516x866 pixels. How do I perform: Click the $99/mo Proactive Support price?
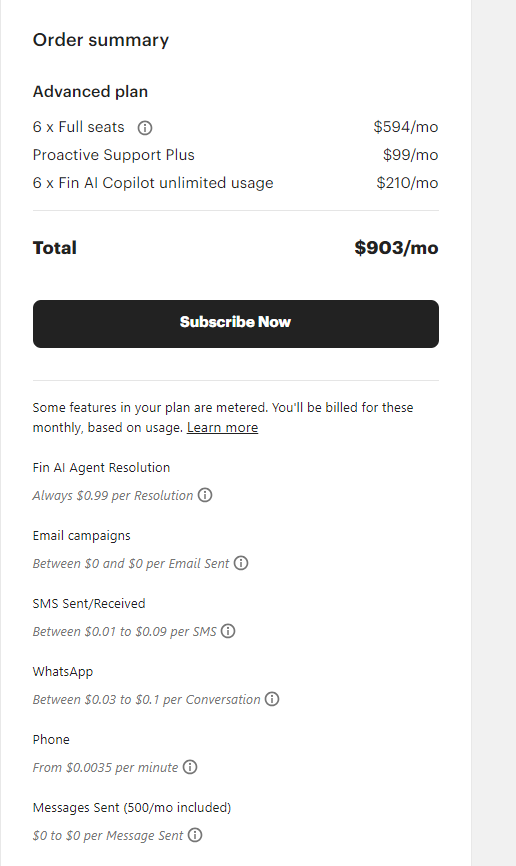pyautogui.click(x=410, y=155)
